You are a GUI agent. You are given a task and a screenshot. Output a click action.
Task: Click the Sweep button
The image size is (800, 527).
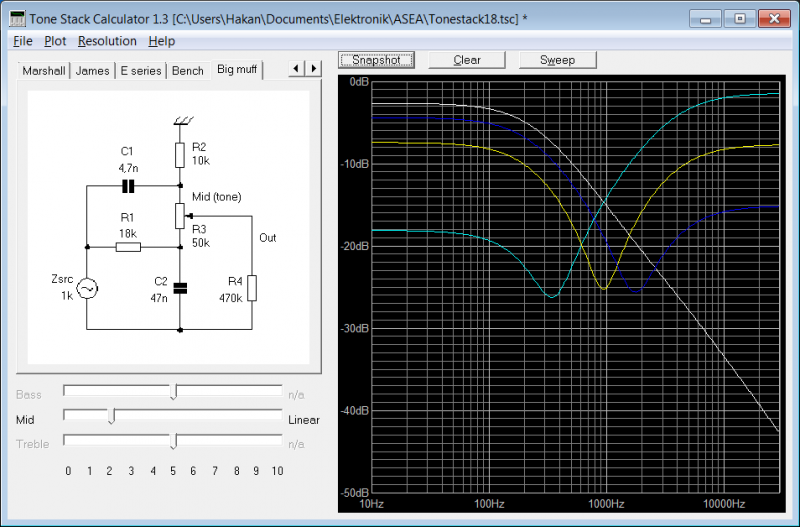(x=557, y=60)
